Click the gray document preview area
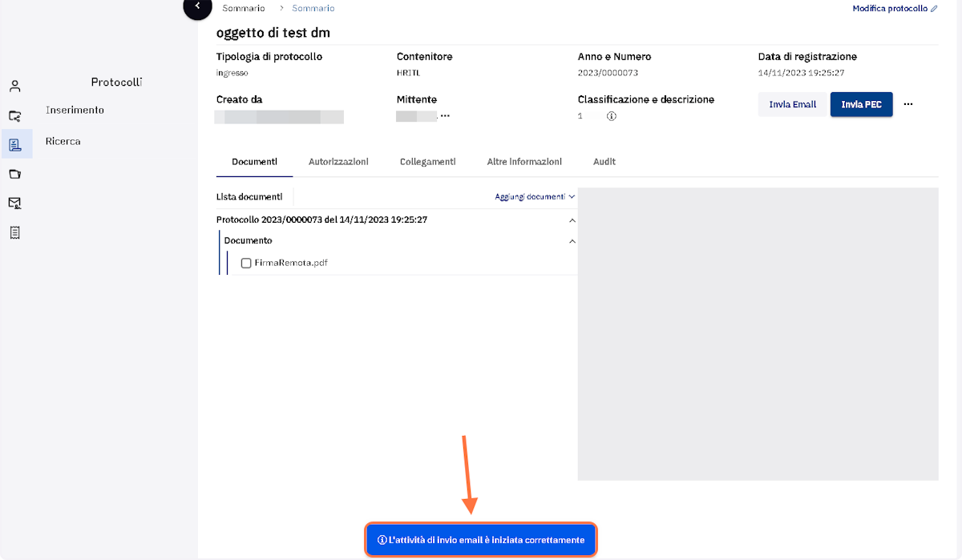 pos(758,334)
